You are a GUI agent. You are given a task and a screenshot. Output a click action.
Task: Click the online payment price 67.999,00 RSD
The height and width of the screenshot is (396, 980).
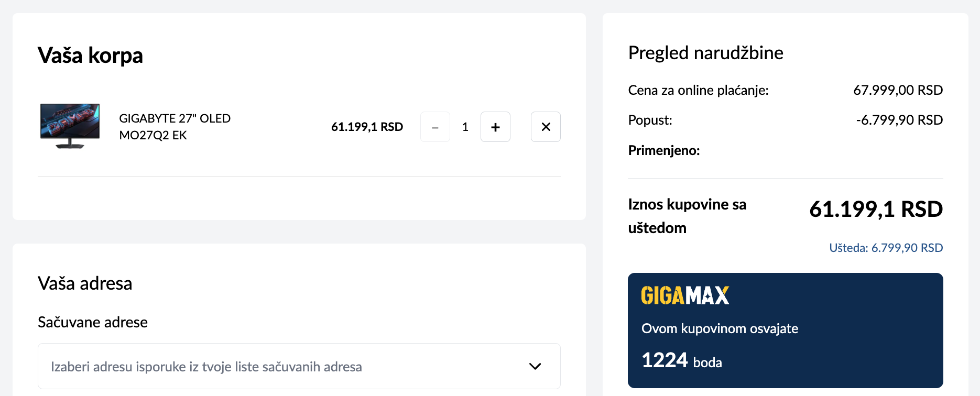(898, 90)
